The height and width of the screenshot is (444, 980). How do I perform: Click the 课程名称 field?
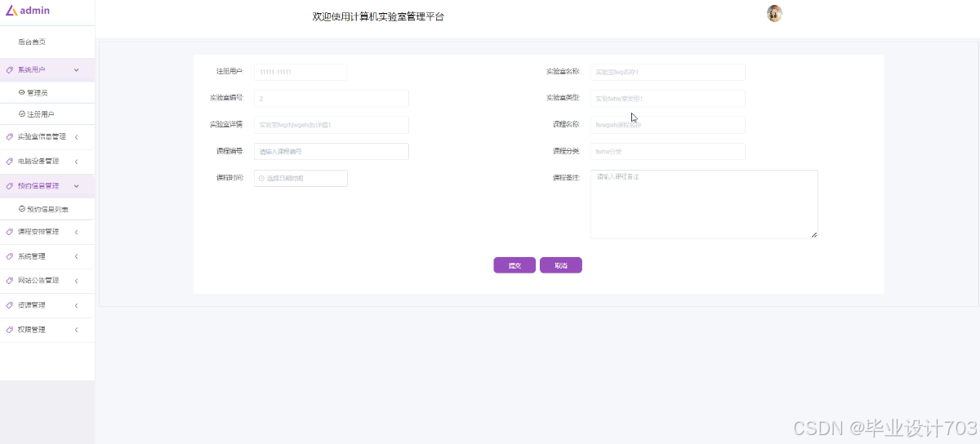click(668, 125)
